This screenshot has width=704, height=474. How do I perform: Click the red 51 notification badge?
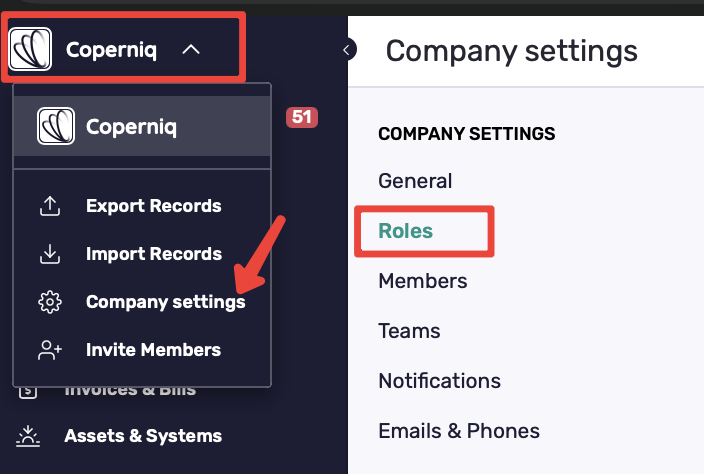(x=302, y=117)
